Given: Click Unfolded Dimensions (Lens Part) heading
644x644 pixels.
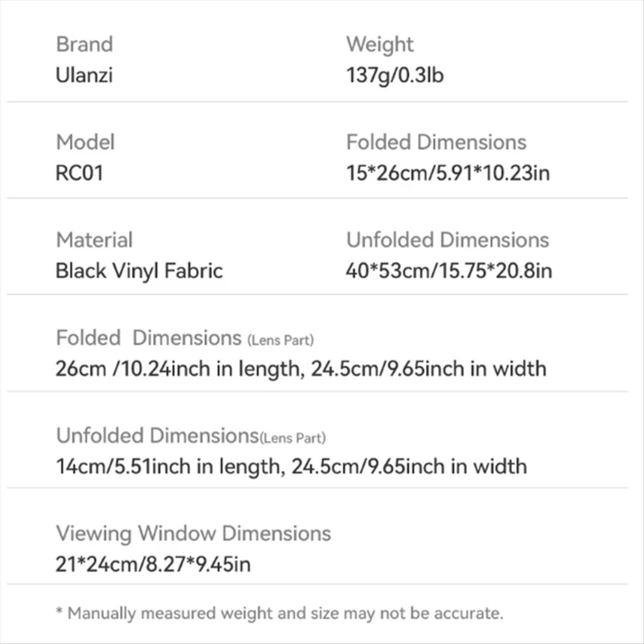Looking at the screenshot, I should (191, 436).
